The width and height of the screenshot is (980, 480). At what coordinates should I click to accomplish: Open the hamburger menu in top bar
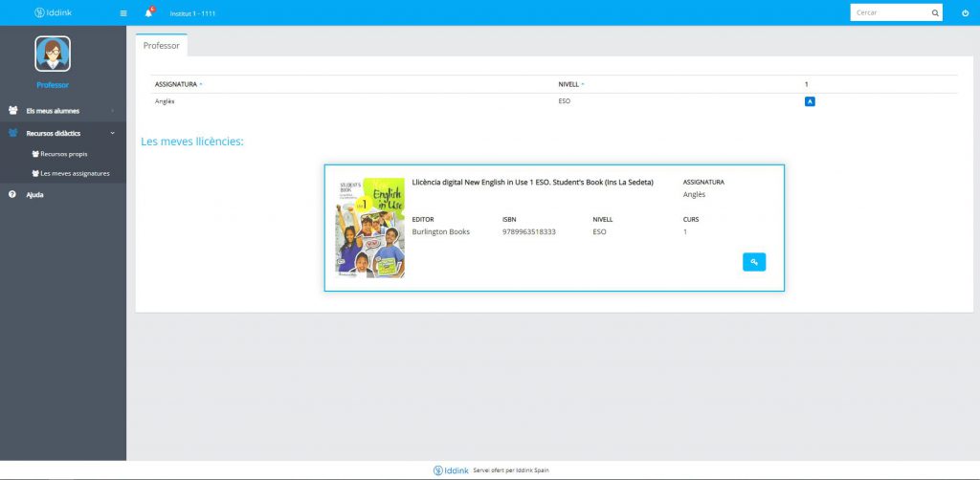tap(122, 13)
